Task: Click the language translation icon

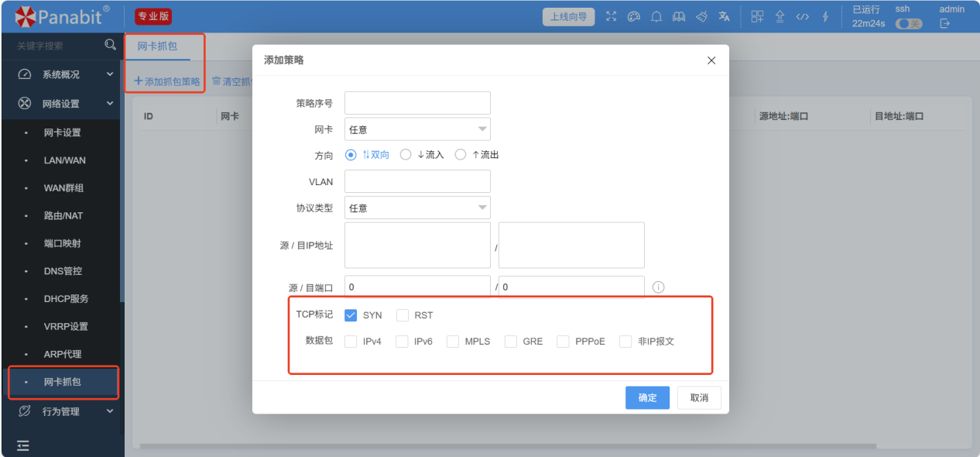Action: click(x=724, y=16)
